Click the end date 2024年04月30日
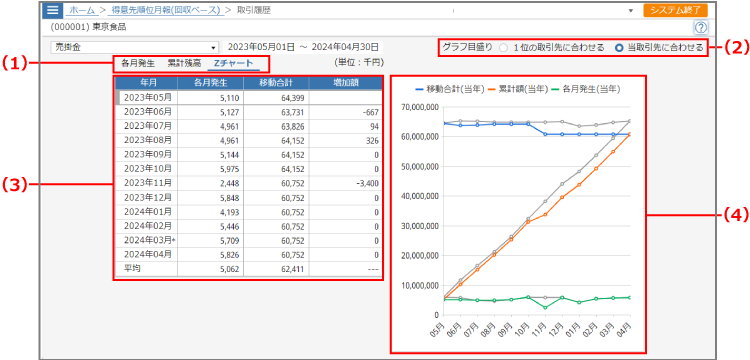The image size is (750, 360). click(x=345, y=47)
